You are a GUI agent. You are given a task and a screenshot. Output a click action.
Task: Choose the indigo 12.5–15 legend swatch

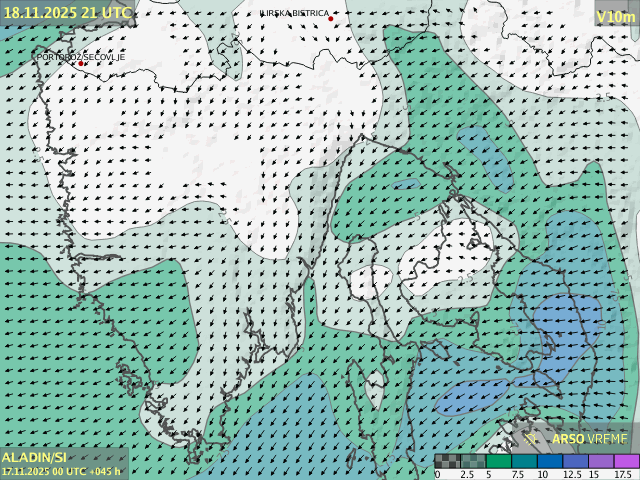[575, 461]
